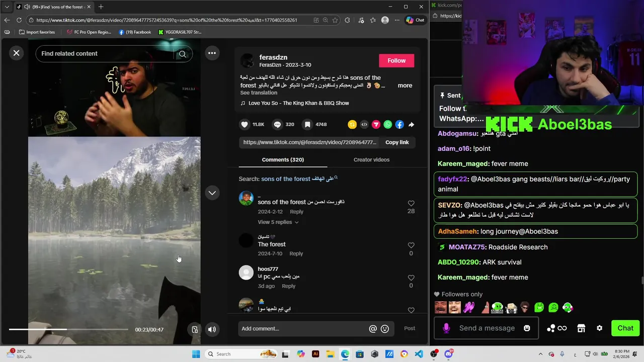Open emote picker in Kick chat
644x362 pixels.
[527, 328]
